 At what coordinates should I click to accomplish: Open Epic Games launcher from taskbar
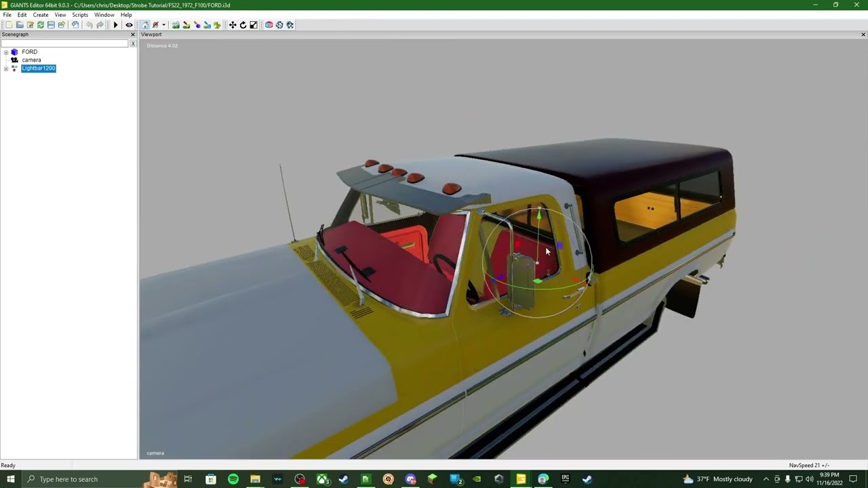566,479
